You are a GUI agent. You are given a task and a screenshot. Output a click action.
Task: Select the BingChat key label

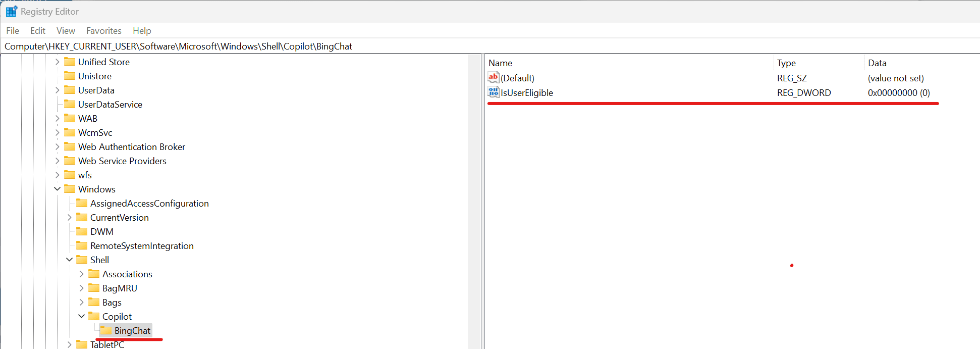[132, 331]
